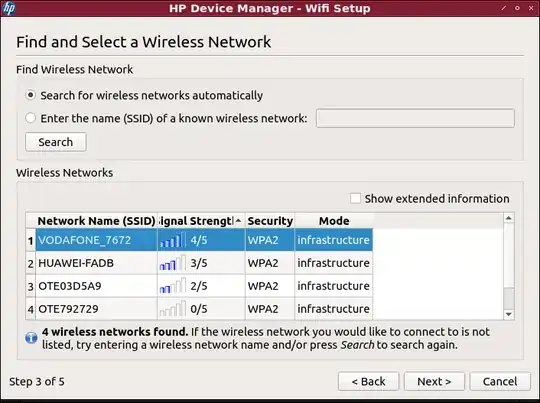Click the info icon beside networks found message
Screen dimensions: 540x403
pyautogui.click(x=31, y=338)
